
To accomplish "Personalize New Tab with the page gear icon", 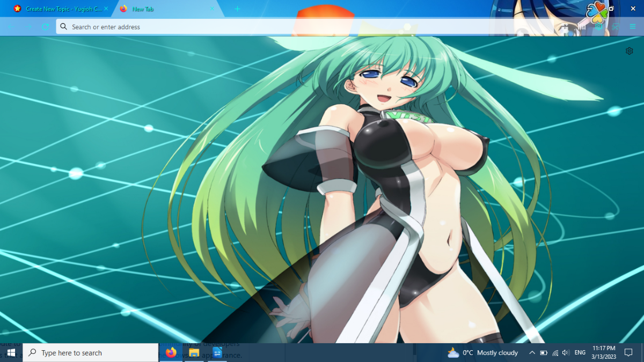I will click(x=630, y=51).
